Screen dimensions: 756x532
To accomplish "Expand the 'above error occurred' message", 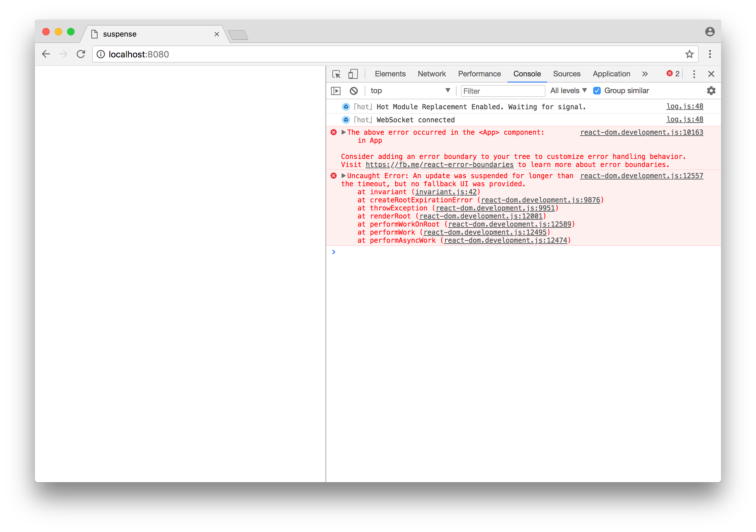I will click(x=343, y=132).
